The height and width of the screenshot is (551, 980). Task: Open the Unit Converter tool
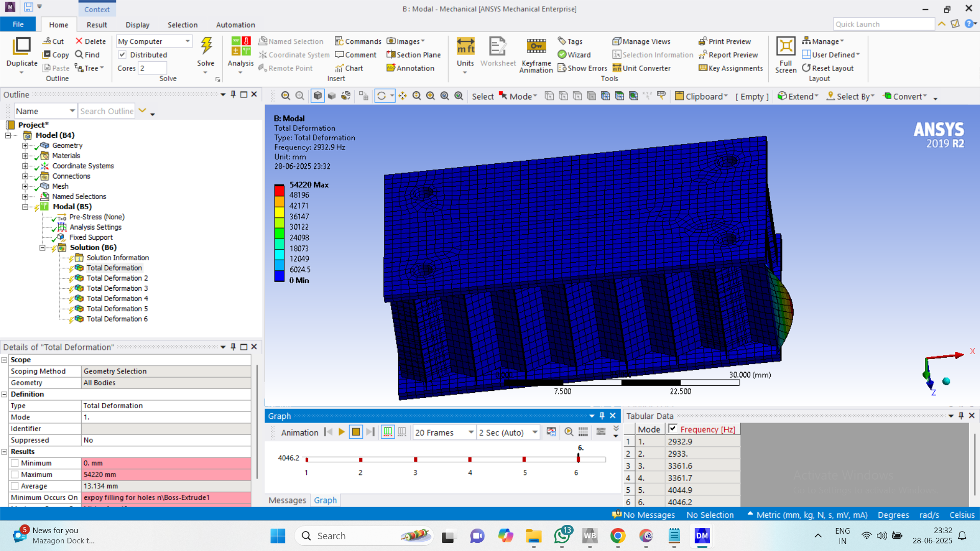click(x=642, y=68)
